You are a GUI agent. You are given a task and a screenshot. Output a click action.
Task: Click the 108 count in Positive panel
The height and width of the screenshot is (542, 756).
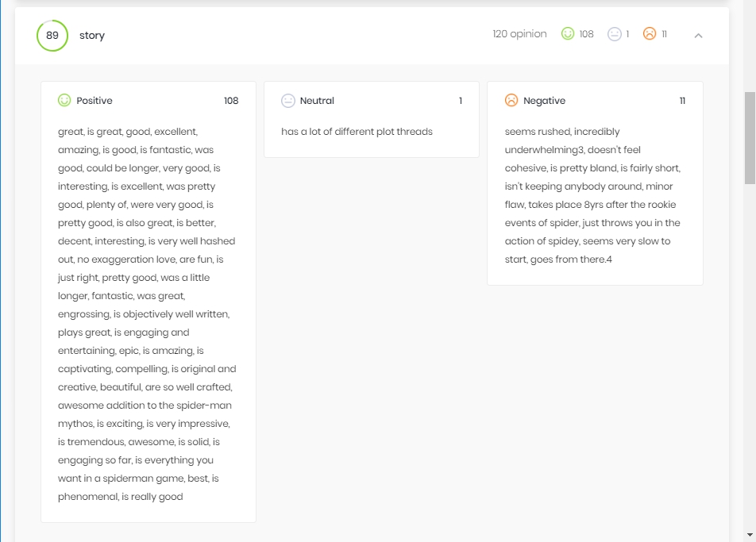click(x=231, y=101)
